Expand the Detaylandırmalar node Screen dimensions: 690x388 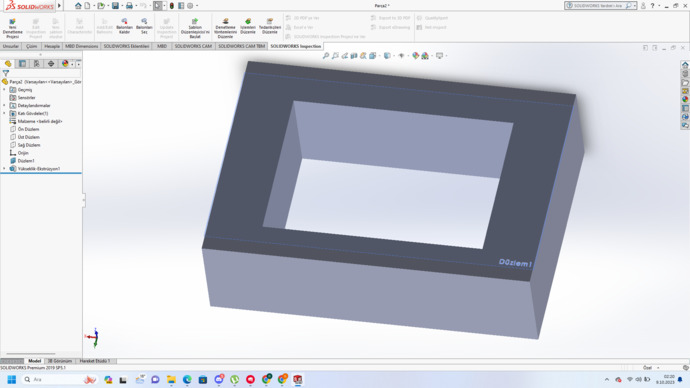coord(4,106)
